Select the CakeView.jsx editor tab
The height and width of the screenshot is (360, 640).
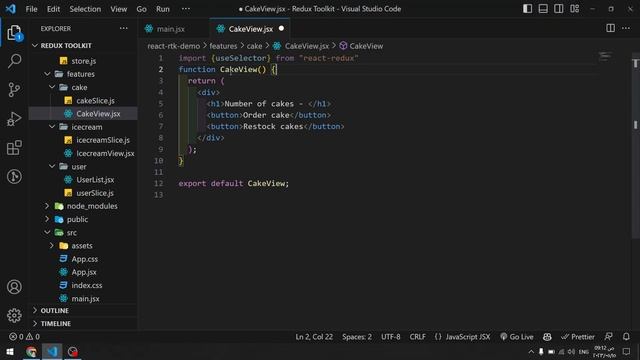point(251,29)
